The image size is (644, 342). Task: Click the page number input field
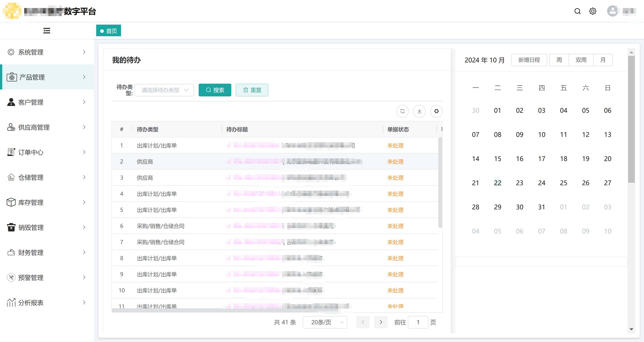pos(418,322)
